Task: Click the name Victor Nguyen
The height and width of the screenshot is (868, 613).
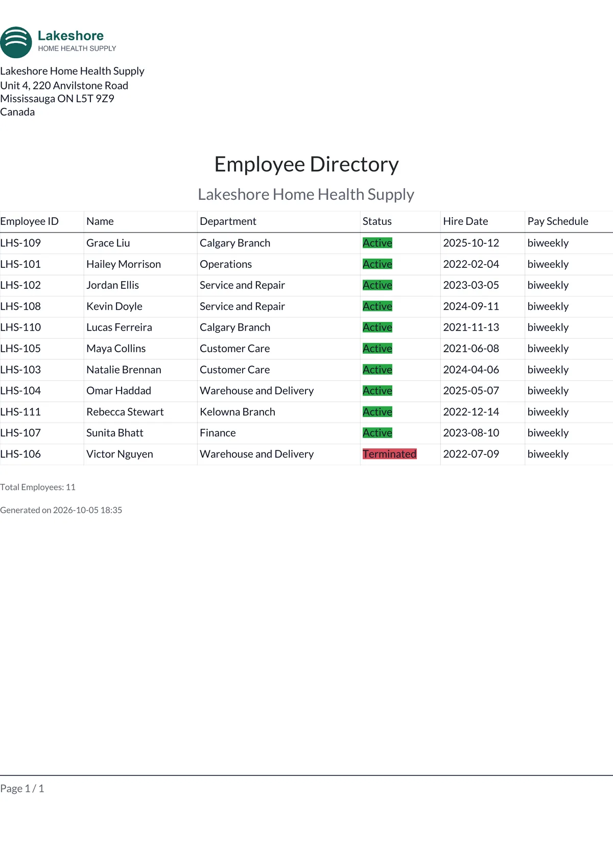Action: [120, 454]
